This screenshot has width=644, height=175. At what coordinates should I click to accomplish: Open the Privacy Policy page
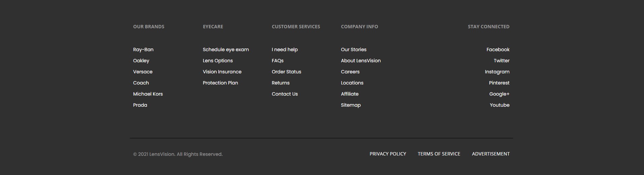click(x=388, y=154)
